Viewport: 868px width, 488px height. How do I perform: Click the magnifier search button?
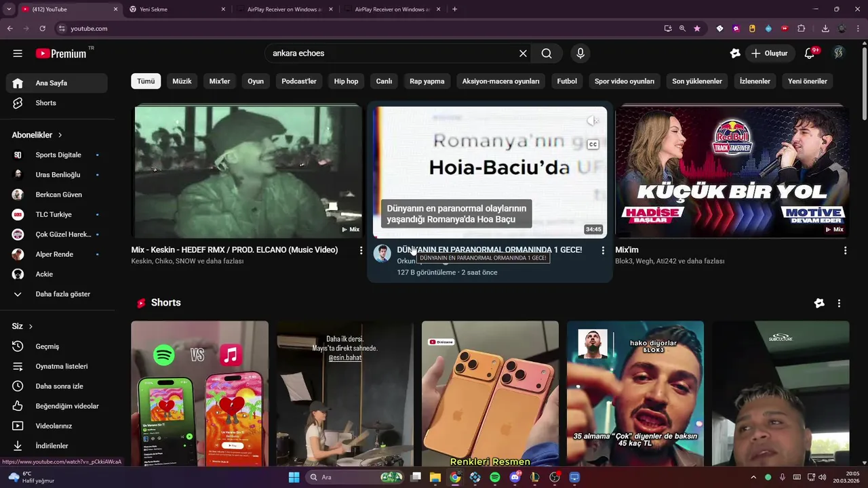(x=547, y=54)
